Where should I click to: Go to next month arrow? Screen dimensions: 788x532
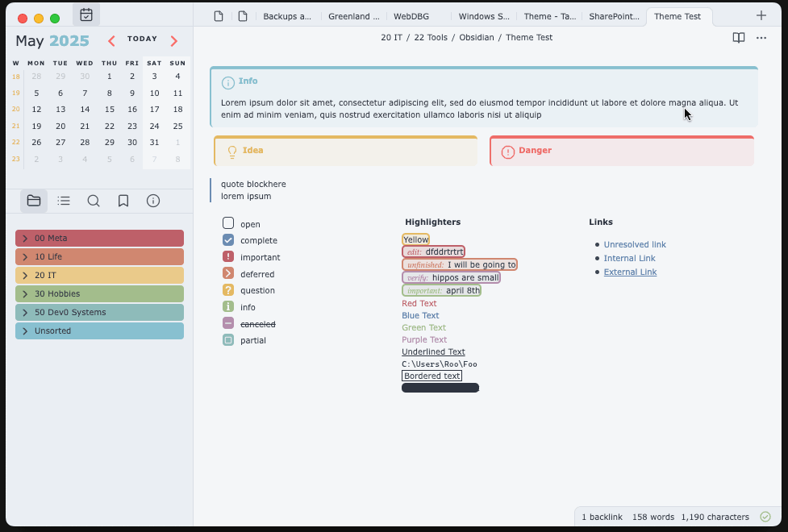(174, 40)
